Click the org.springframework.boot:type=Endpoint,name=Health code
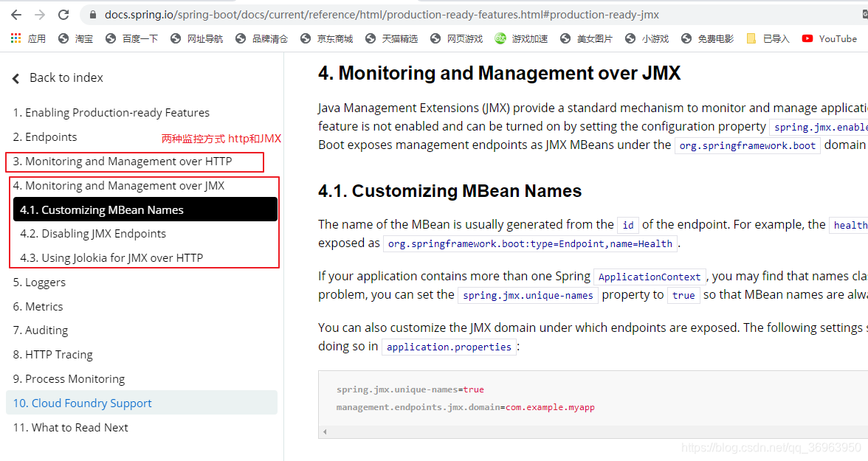Image resolution: width=868 pixels, height=461 pixels. pos(530,244)
